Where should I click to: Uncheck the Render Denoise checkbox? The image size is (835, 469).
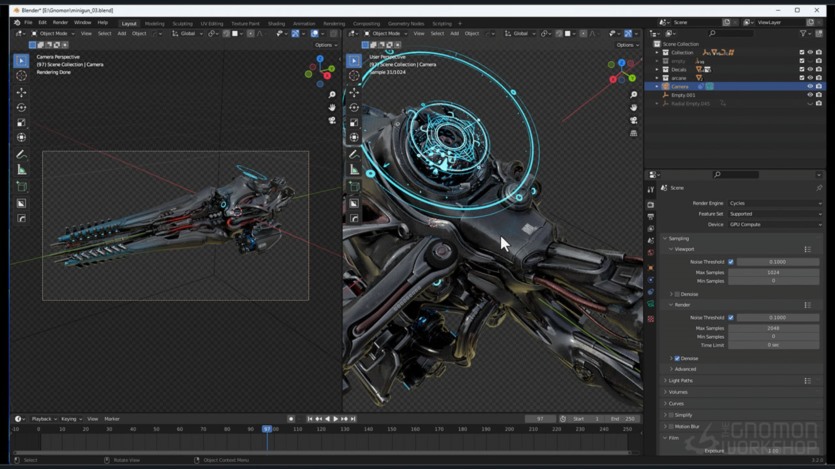[677, 359]
